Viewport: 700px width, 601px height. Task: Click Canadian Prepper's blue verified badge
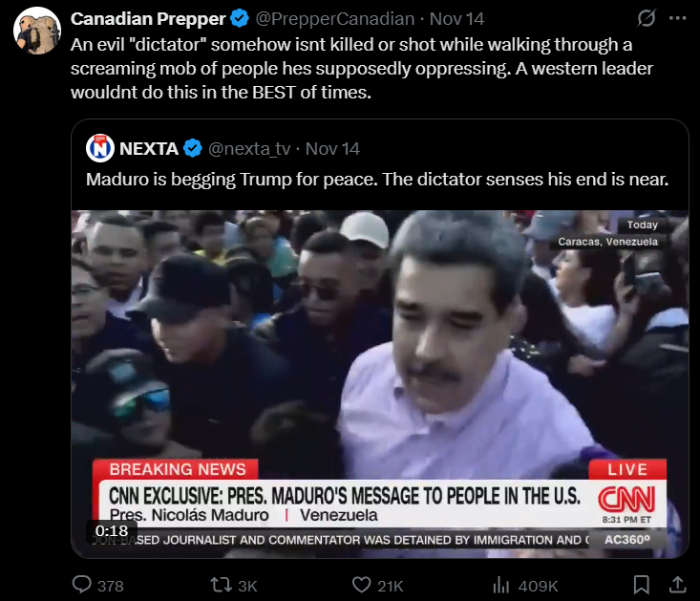coord(240,19)
